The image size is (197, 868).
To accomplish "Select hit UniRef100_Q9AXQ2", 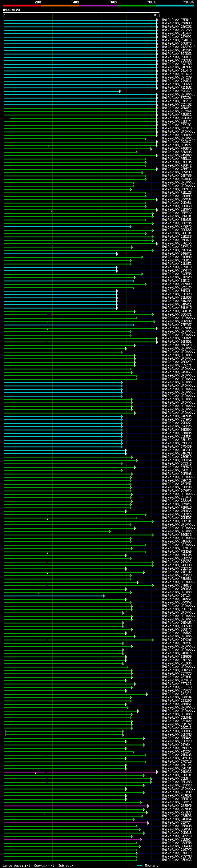I will [176, 26].
